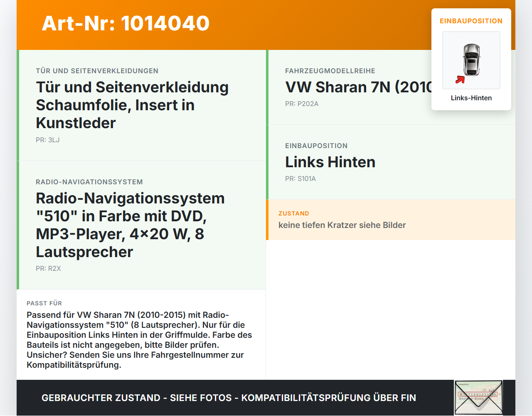Click the RADIO-NAVIGATIONSSYSTEM label

89,182
